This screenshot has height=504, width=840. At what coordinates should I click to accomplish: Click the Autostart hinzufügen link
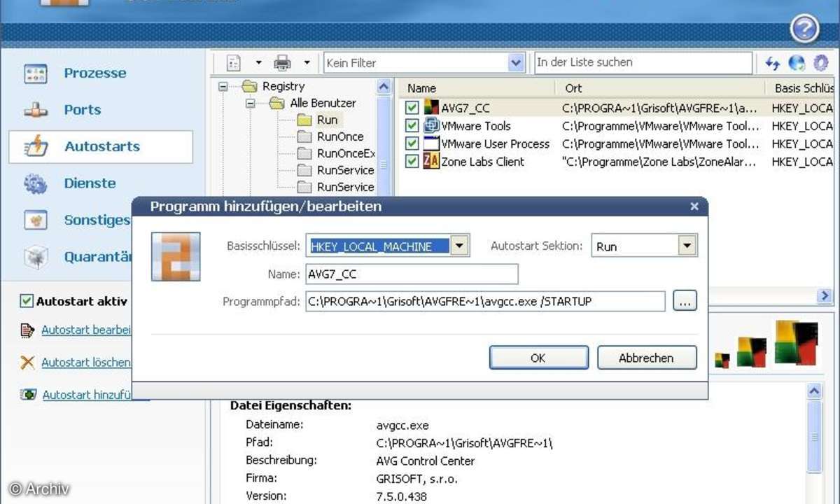pos(87,395)
